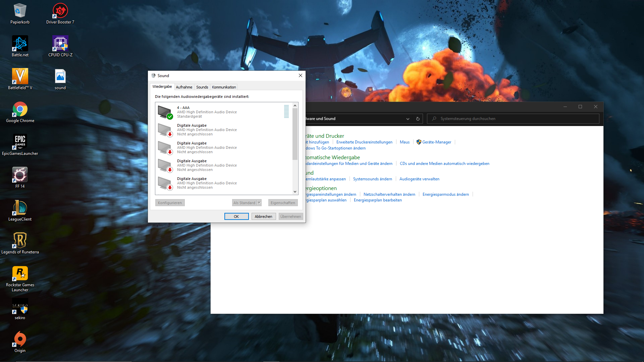Open the Battle.net desktop shortcut
644x362 pixels.
pyautogui.click(x=20, y=44)
